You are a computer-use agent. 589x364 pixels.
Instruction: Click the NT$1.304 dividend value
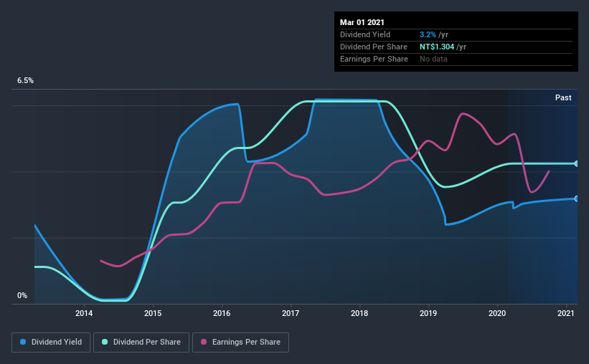tap(437, 47)
